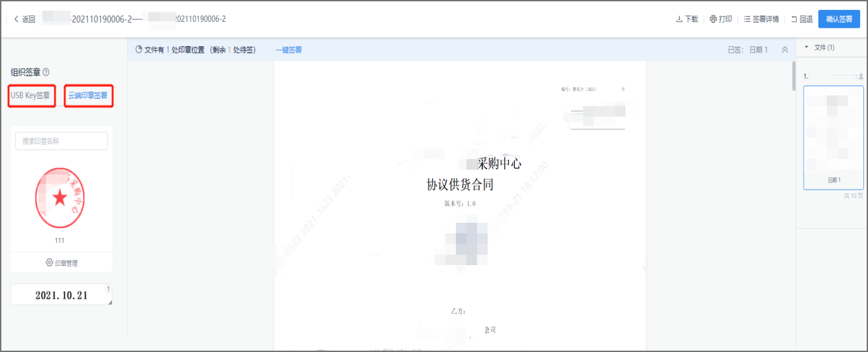The width and height of the screenshot is (868, 352).
Task: Download the contract via 下载
Action: 687,19
